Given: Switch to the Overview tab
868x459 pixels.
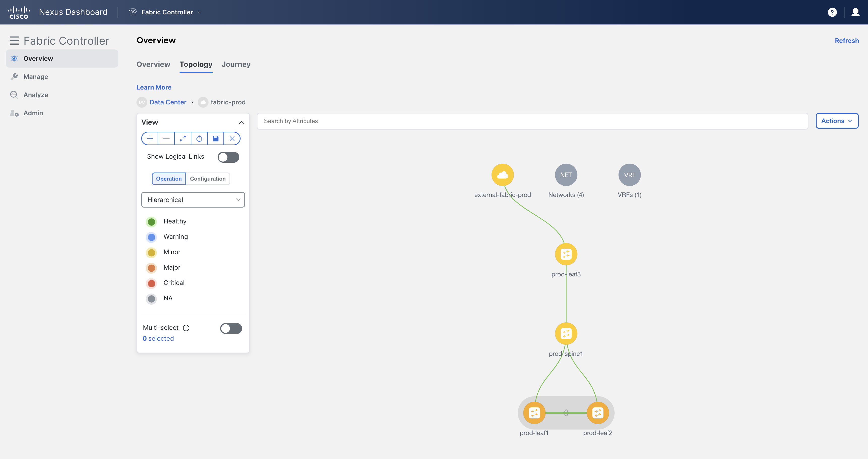Looking at the screenshot, I should pos(153,64).
